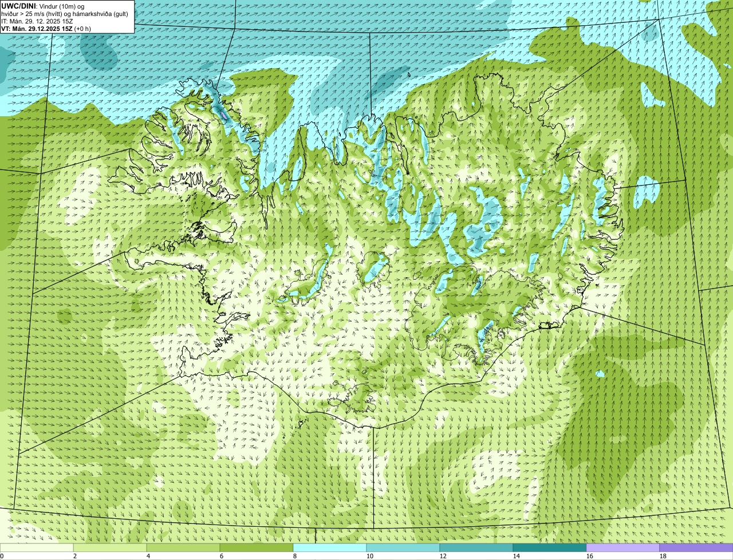
Task: Select the 14–16 m/s dark teal legend swatch
Action: (550, 547)
